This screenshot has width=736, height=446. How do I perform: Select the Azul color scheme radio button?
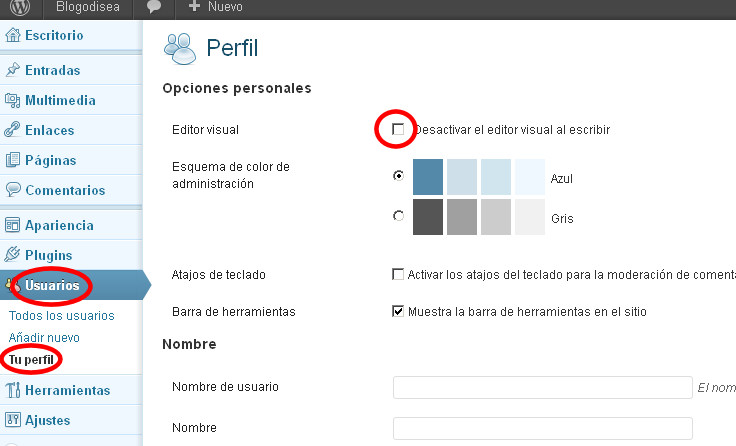tap(399, 175)
